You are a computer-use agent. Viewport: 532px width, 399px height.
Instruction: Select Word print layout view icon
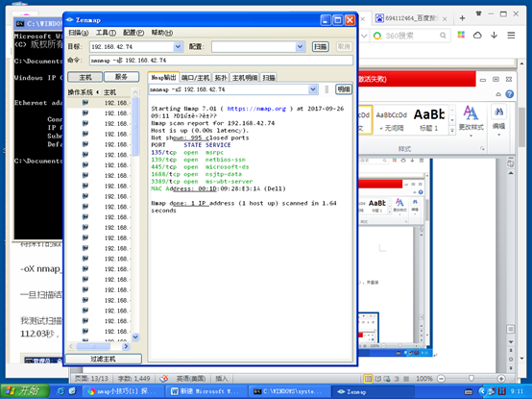[368, 379]
